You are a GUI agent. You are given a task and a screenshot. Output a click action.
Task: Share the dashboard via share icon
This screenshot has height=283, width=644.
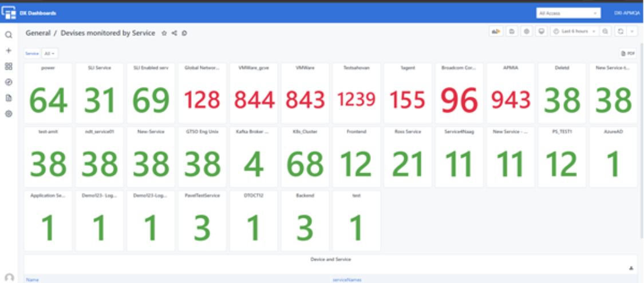[174, 33]
